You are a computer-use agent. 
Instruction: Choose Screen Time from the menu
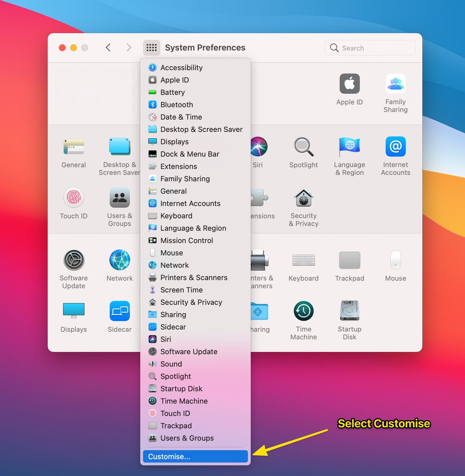click(x=195, y=290)
